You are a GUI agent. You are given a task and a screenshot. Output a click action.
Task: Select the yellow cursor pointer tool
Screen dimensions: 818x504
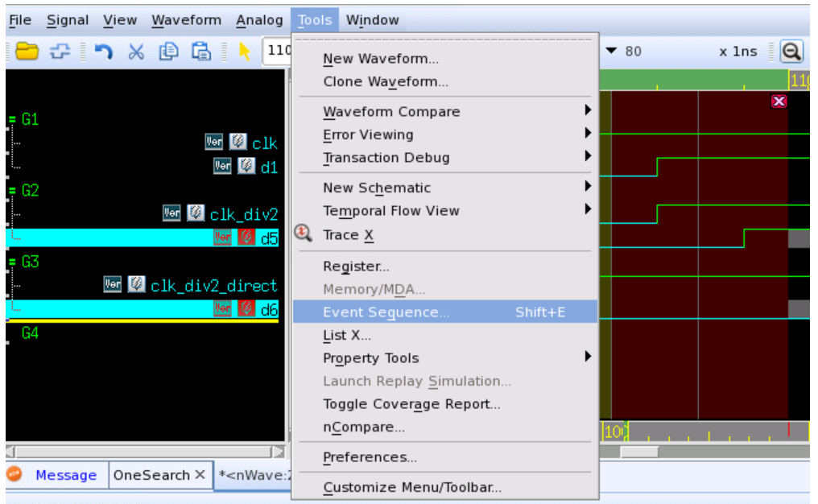[244, 52]
